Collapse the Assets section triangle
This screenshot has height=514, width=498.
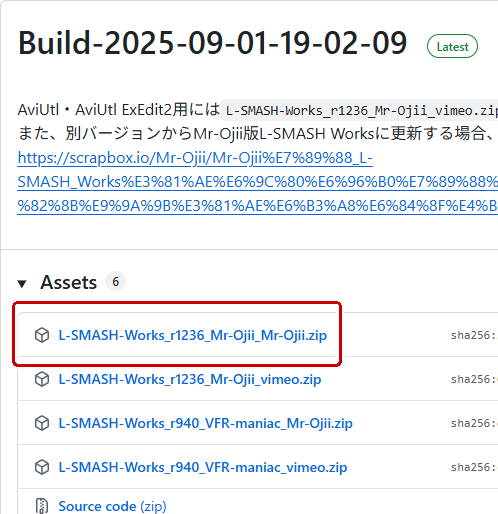pos(22,284)
